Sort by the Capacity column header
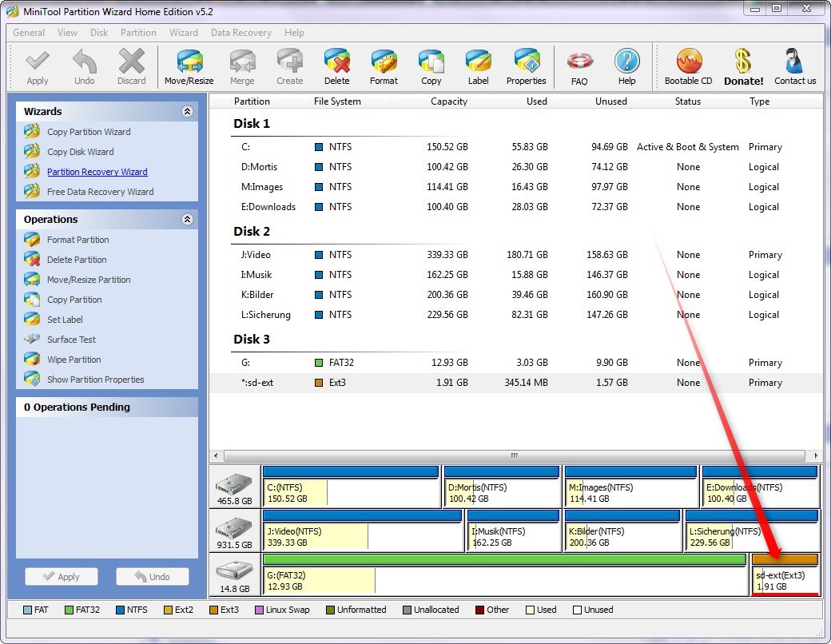Viewport: 831px width, 644px height. point(431,101)
